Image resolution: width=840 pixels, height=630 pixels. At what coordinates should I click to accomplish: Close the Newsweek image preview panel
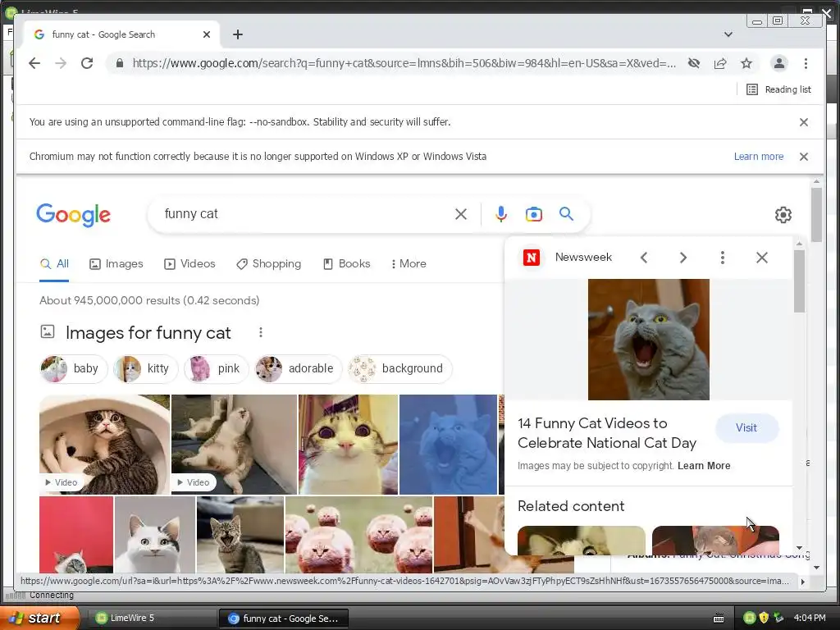coord(762,258)
